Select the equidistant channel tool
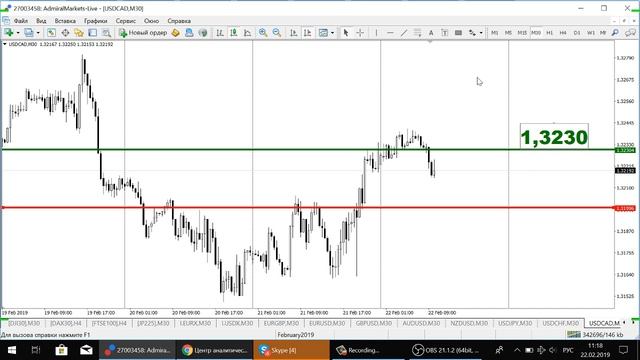The image size is (640, 360). (x=417, y=33)
